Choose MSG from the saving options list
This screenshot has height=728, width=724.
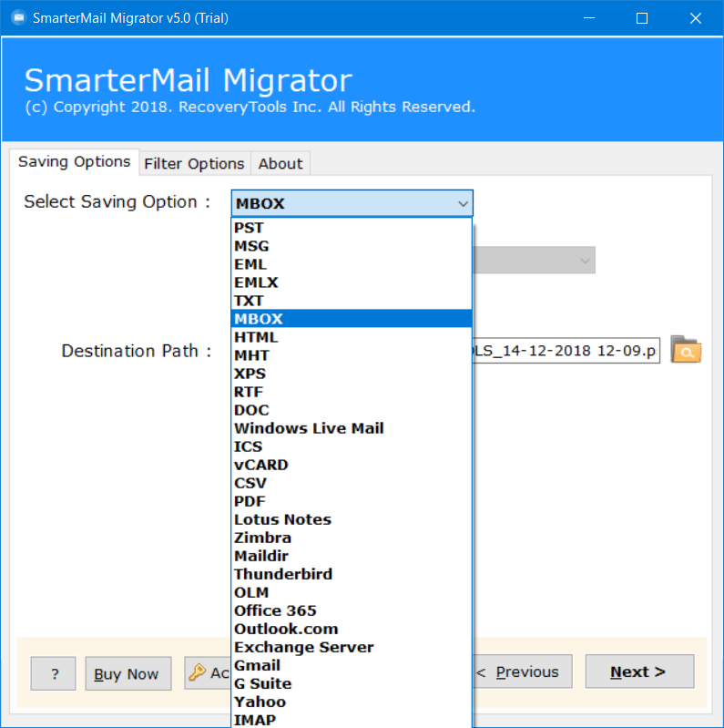[352, 246]
